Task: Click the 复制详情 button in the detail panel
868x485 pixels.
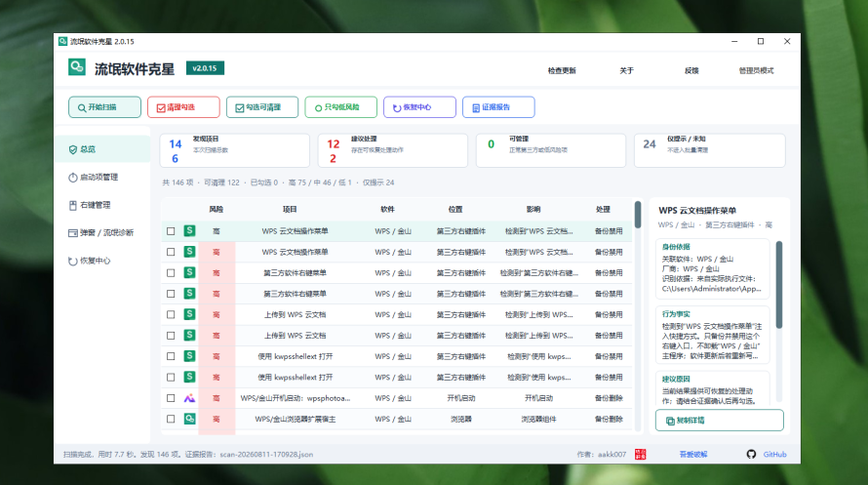Action: pyautogui.click(x=719, y=421)
